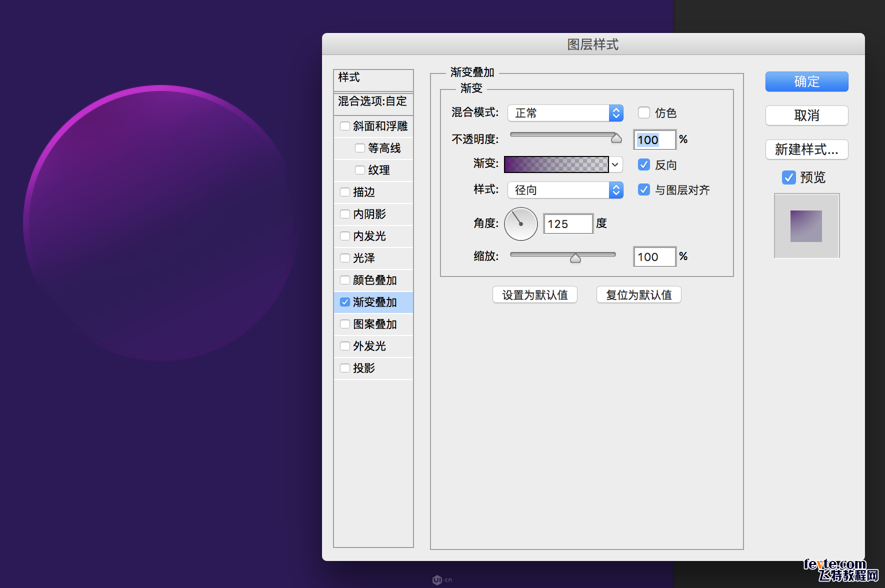
Task: Select the 内发光 style row label
Action: pos(369,236)
